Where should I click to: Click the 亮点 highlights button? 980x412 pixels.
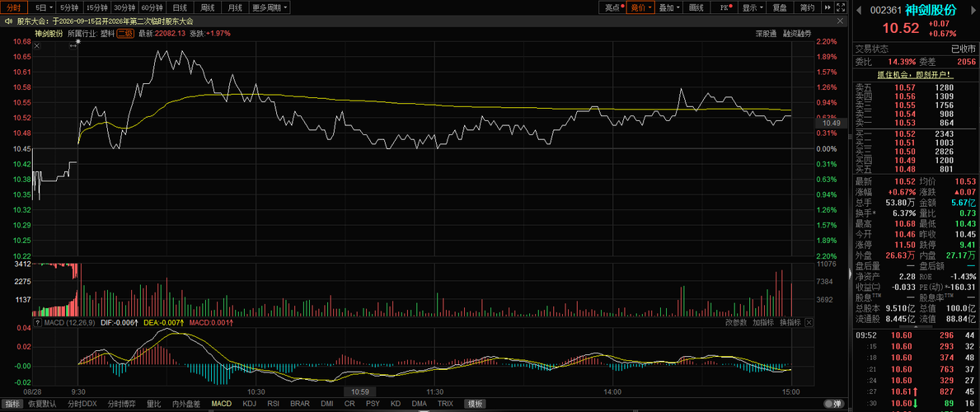click(612, 7)
